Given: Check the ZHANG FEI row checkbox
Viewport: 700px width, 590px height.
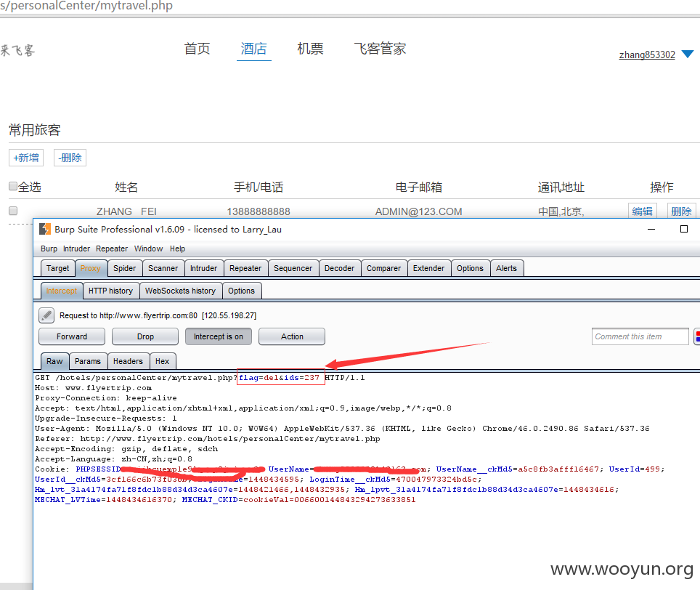Looking at the screenshot, I should pos(13,211).
